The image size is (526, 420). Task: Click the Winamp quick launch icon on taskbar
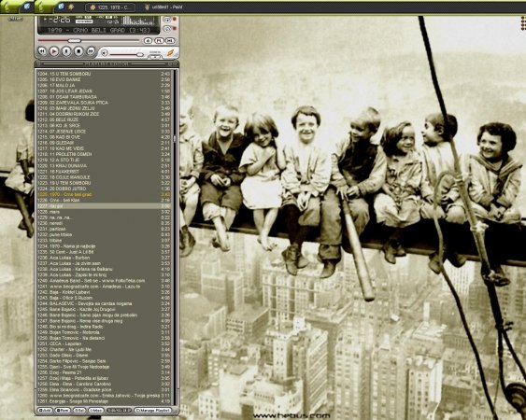click(71, 6)
